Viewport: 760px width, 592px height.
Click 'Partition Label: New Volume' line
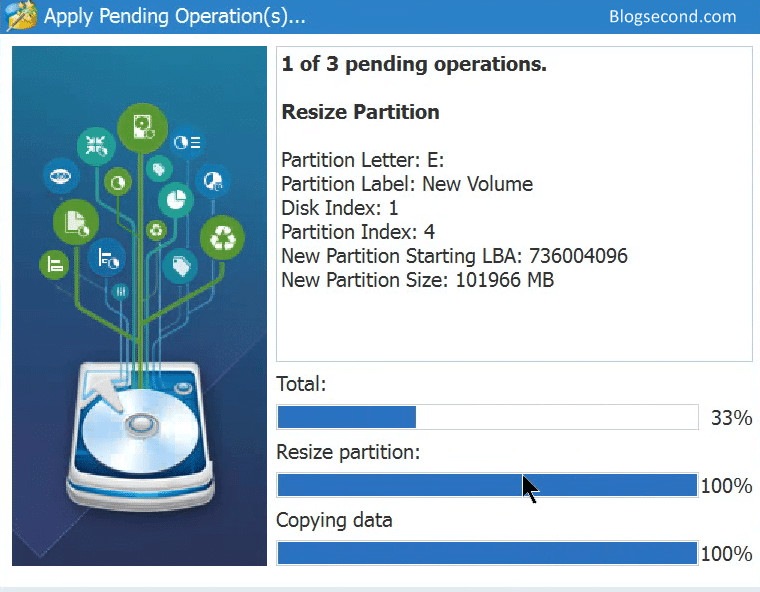(x=407, y=184)
